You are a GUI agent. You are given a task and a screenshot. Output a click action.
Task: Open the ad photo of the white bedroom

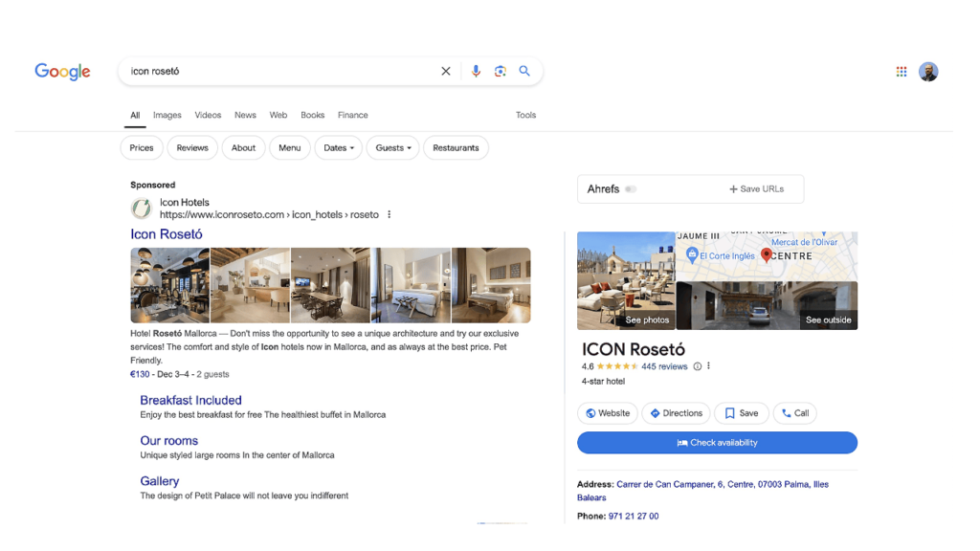pos(411,285)
